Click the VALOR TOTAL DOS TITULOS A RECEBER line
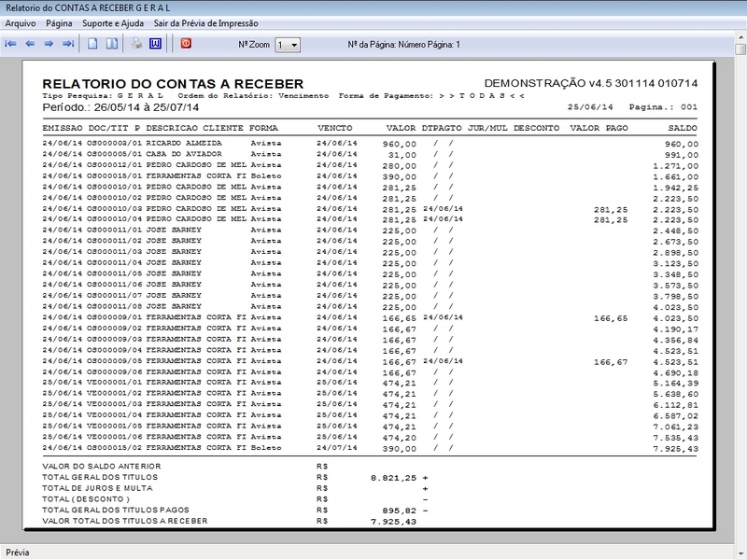Image resolution: width=747 pixels, height=560 pixels. coord(125,521)
